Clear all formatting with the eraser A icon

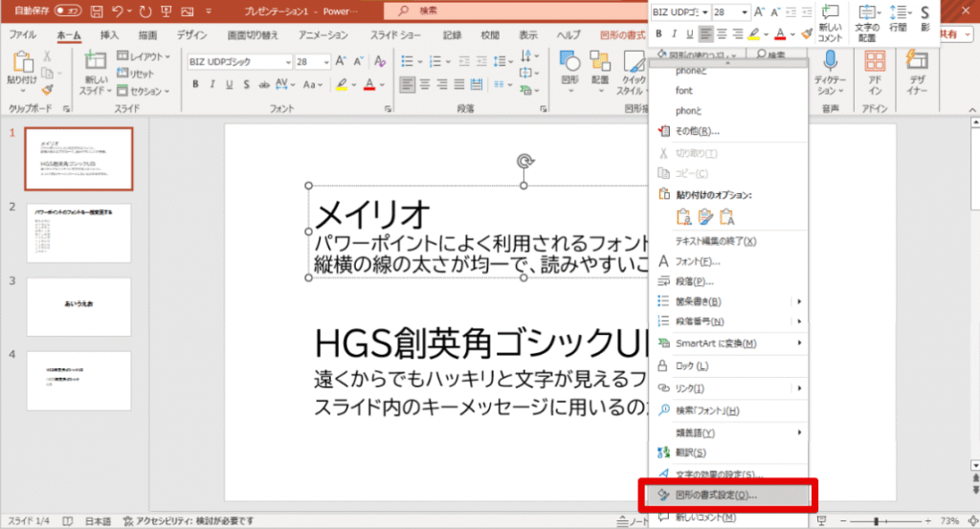click(x=379, y=61)
